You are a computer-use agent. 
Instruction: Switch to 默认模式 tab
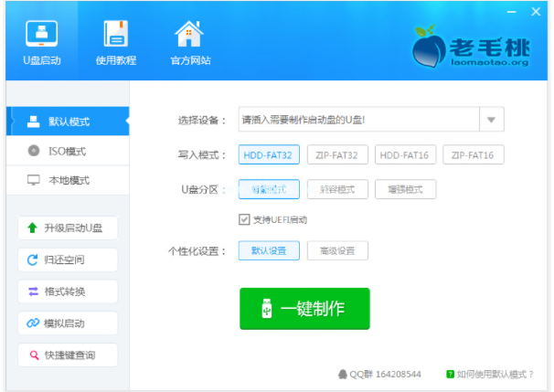pos(68,121)
